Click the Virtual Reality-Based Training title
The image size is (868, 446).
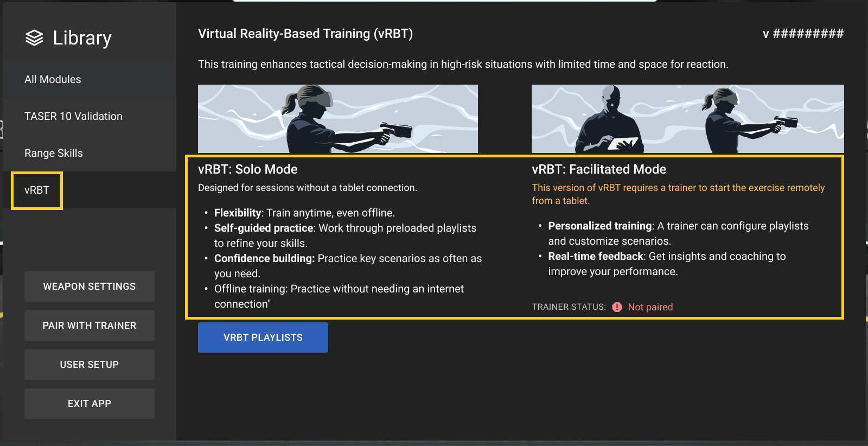[305, 34]
